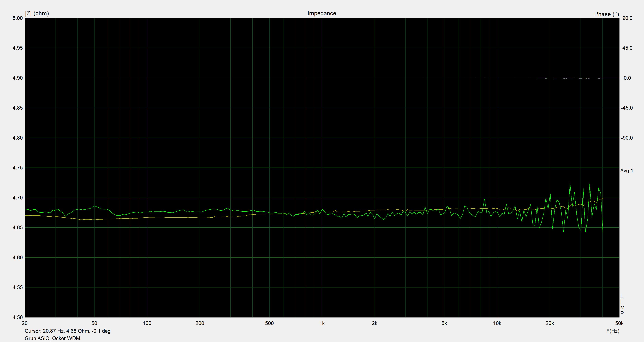Click the 'Avg:1' averaging indicator
Image resolution: width=644 pixels, height=342 pixels.
point(627,171)
